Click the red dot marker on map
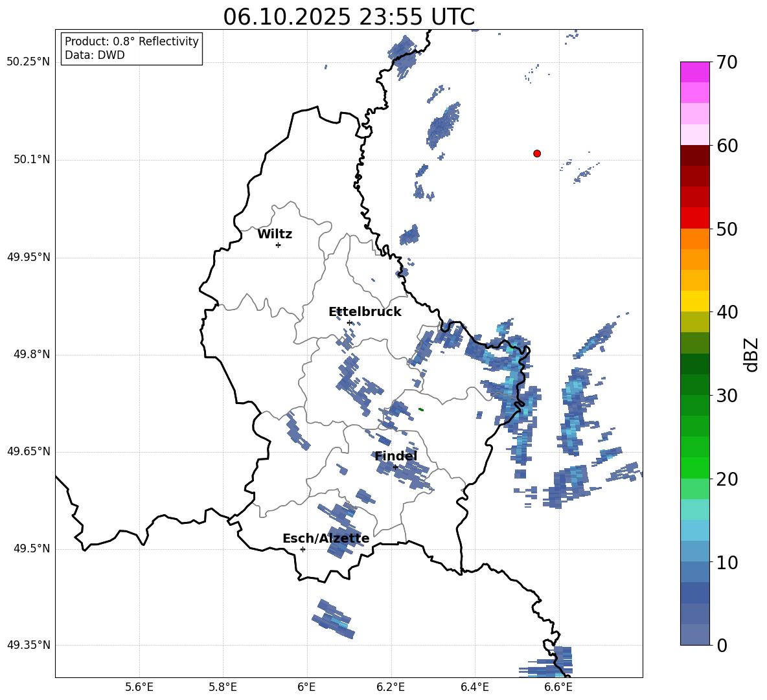This screenshot has height=700, width=767. tap(537, 153)
